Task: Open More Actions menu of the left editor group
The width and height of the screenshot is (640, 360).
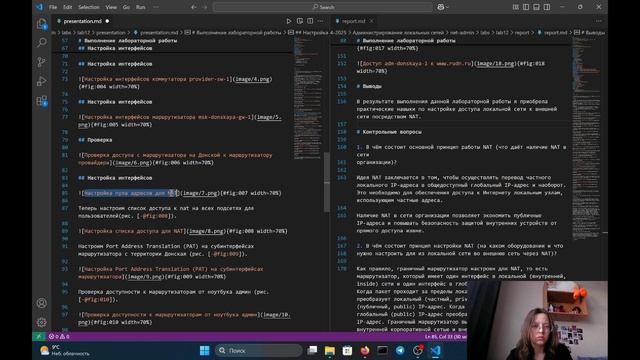Action: (320, 21)
